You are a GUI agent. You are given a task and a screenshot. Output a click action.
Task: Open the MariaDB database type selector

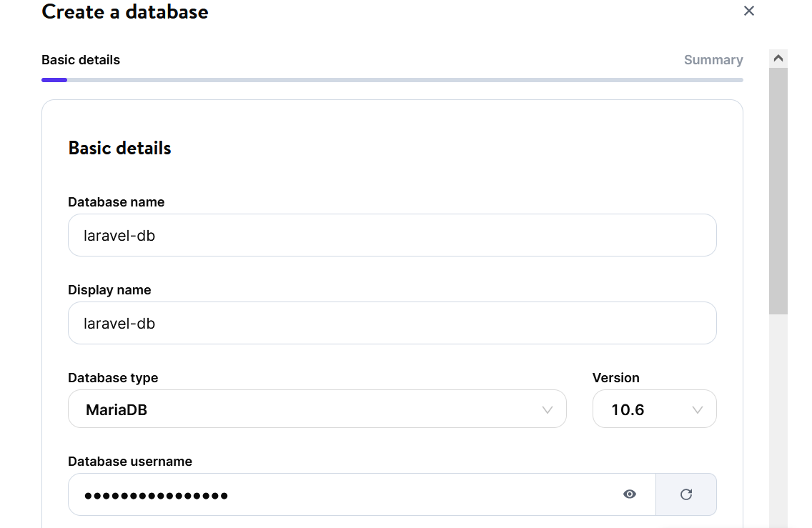click(317, 409)
